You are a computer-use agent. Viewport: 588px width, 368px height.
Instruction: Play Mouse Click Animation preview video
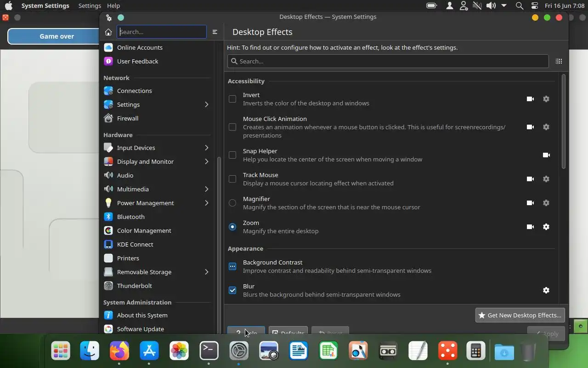coord(530,127)
